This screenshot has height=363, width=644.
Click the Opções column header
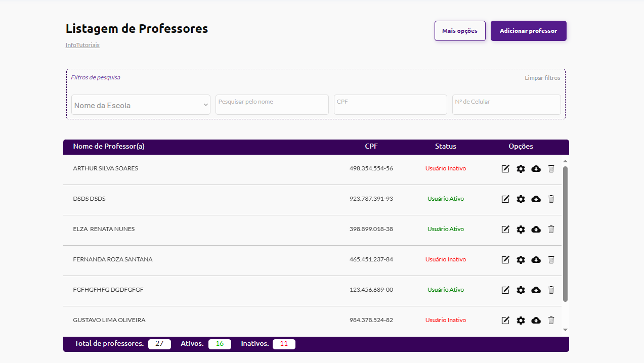pos(521,147)
